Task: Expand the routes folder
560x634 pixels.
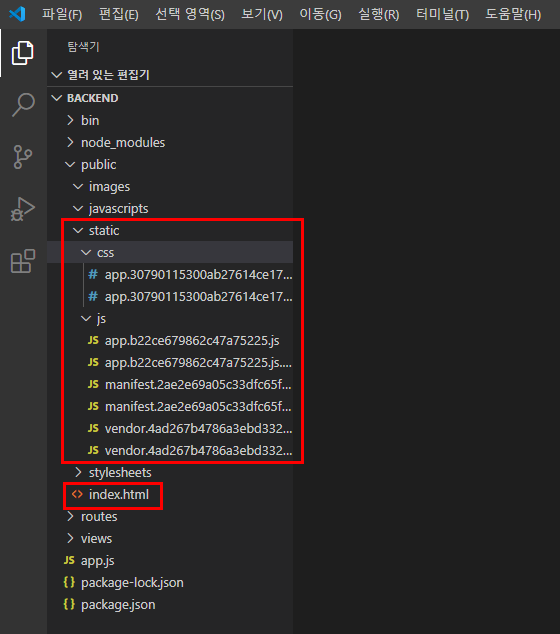Action: coord(170,516)
